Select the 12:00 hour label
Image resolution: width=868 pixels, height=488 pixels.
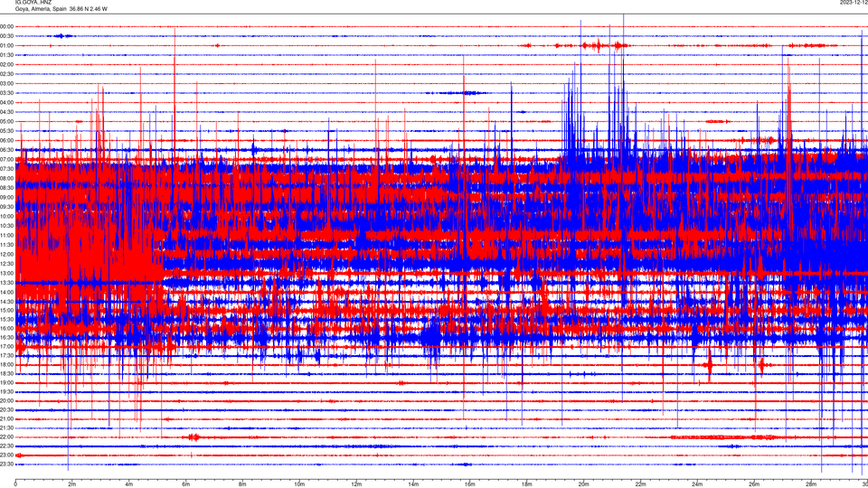[6, 255]
